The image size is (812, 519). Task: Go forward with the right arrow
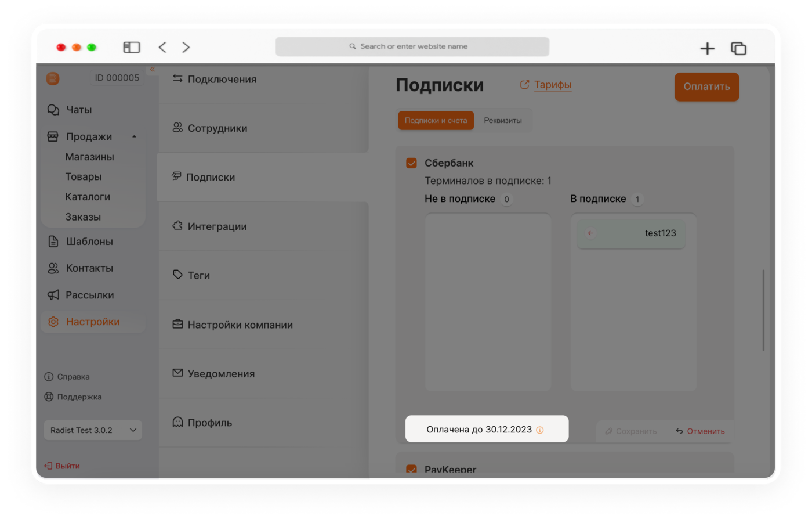[186, 47]
